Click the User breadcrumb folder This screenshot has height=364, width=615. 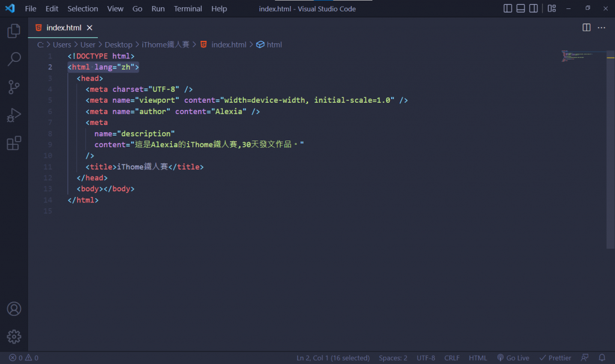[x=88, y=44]
